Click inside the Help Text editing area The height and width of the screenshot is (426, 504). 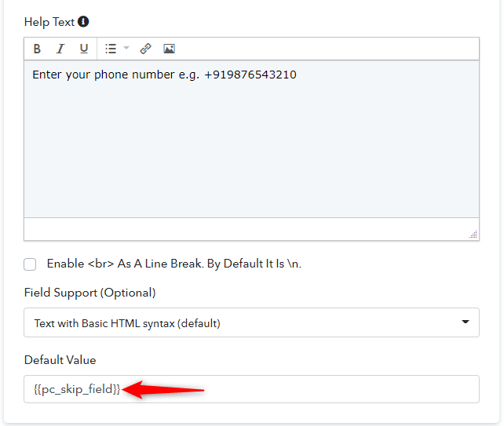pyautogui.click(x=251, y=139)
